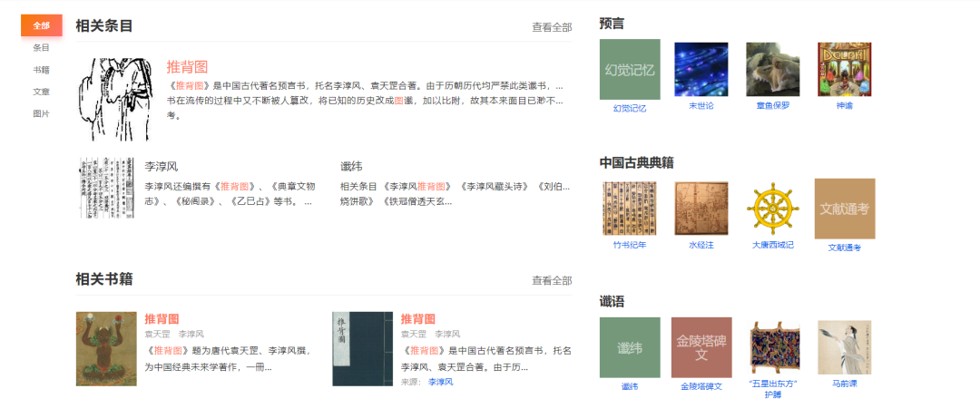The width and height of the screenshot is (980, 418).
Task: Click the 预言 section heading
Action: click(612, 24)
